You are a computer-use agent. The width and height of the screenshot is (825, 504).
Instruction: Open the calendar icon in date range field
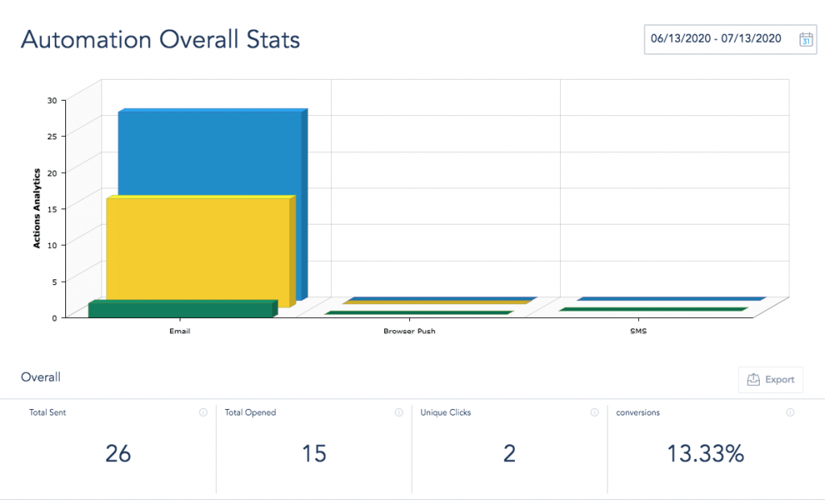(x=806, y=39)
